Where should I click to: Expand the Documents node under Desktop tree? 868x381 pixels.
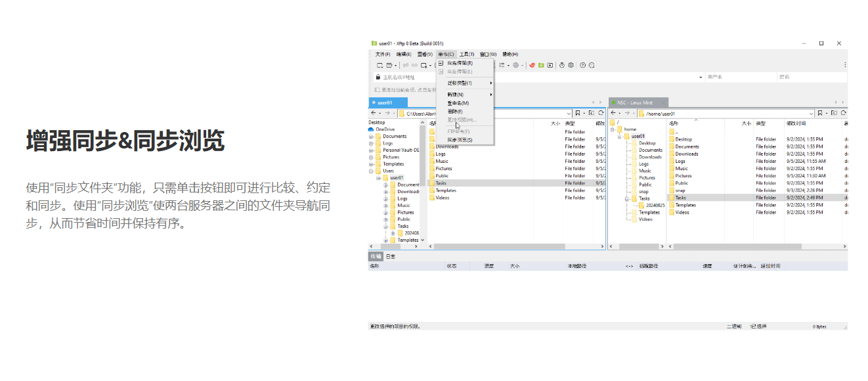tap(371, 137)
